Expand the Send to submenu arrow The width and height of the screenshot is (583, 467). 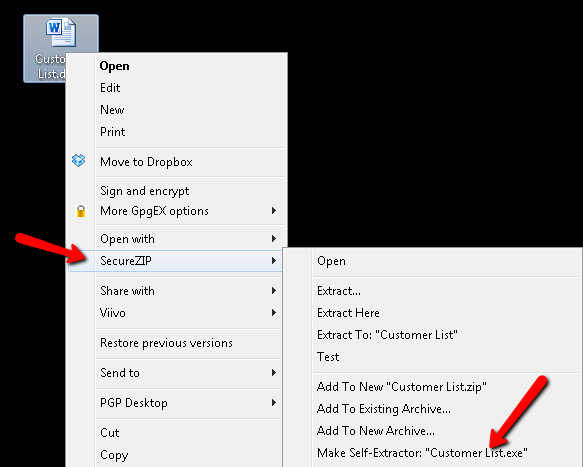pos(274,372)
